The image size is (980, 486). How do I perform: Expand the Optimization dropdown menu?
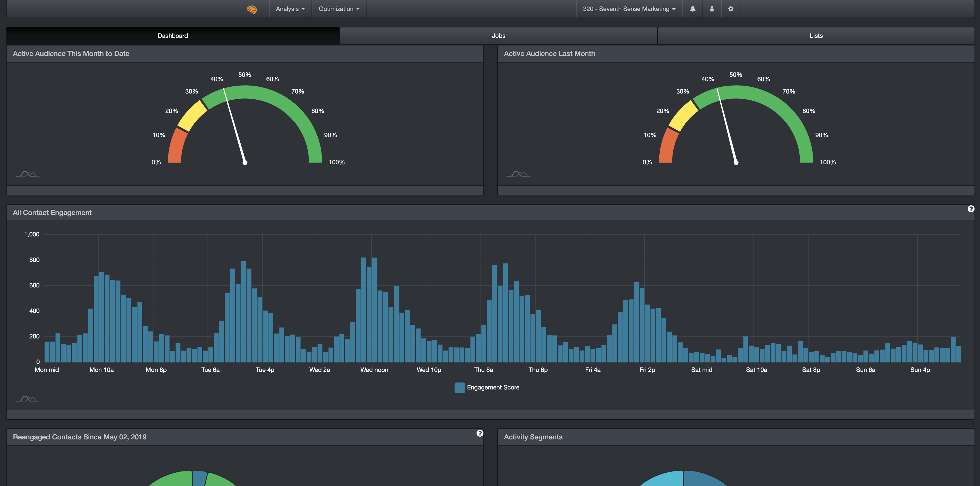coord(339,9)
